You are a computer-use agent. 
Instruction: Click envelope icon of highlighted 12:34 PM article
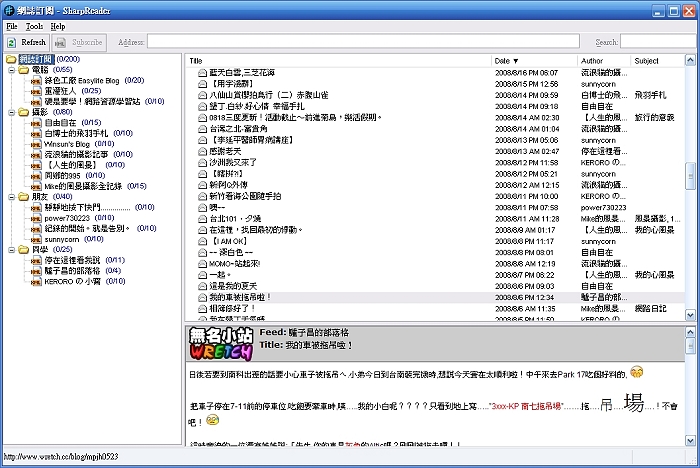click(x=202, y=297)
